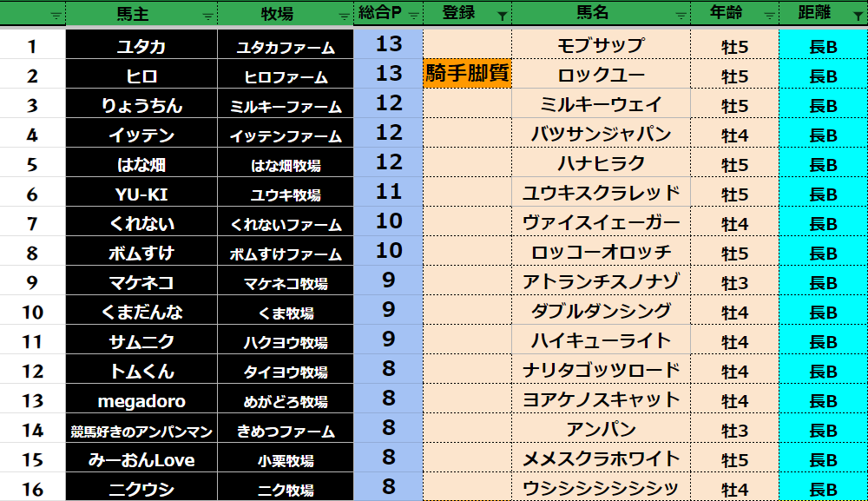868x501 pixels.
Task: Open the 総合P column filter menu
Action: (411, 15)
